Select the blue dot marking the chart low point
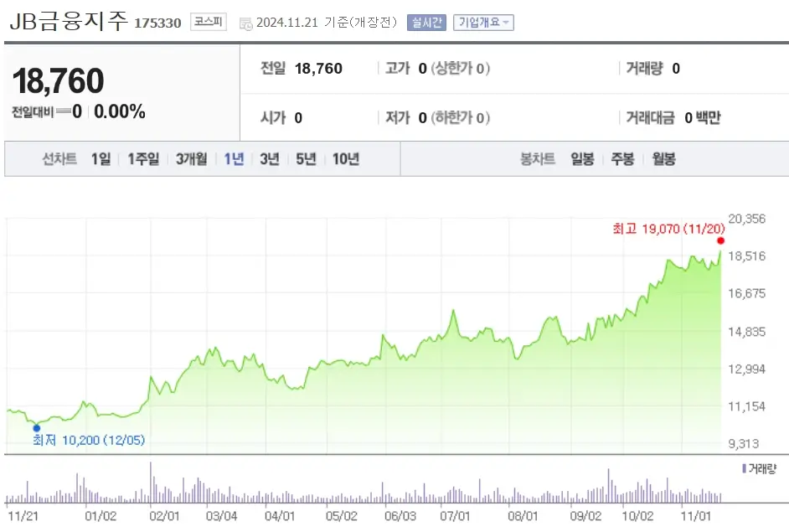 (x=36, y=427)
